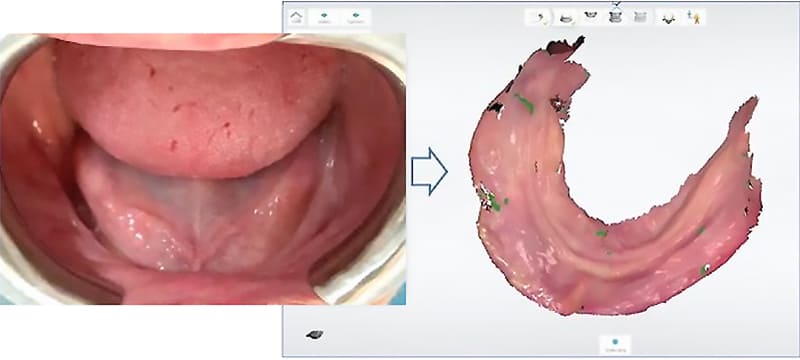Image resolution: width=800 pixels, height=360 pixels.
Task: Select the upper jaw scan stage
Action: point(591,16)
